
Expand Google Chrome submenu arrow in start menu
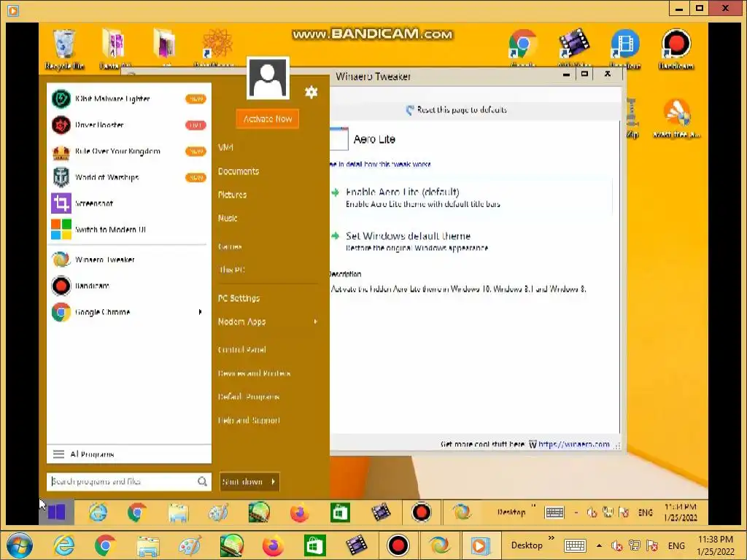pyautogui.click(x=200, y=312)
